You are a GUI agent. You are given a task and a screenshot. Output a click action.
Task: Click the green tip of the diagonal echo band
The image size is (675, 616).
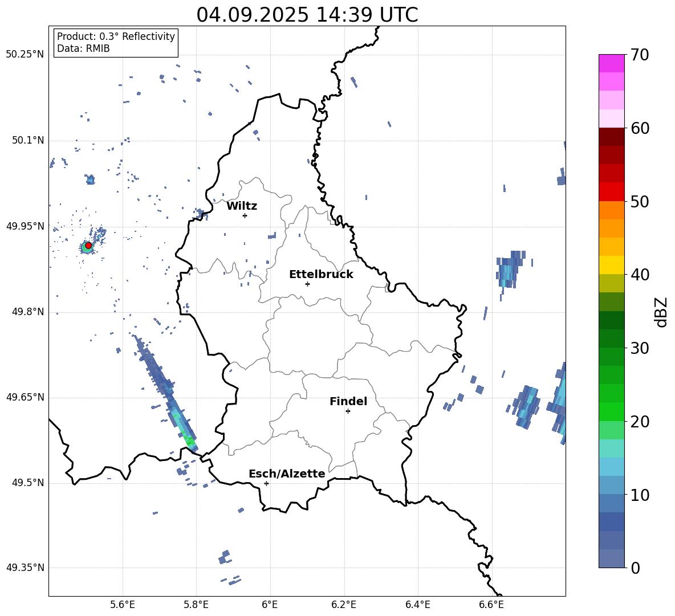click(x=190, y=441)
